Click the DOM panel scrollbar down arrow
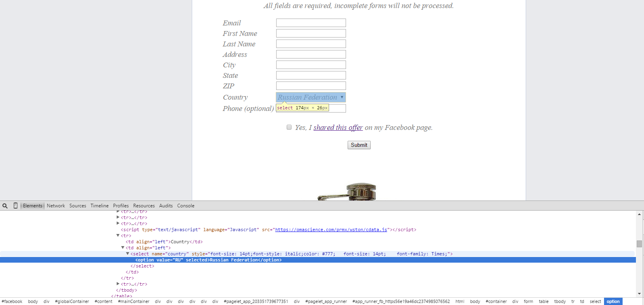Image resolution: width=644 pixels, height=305 pixels. [x=639, y=294]
